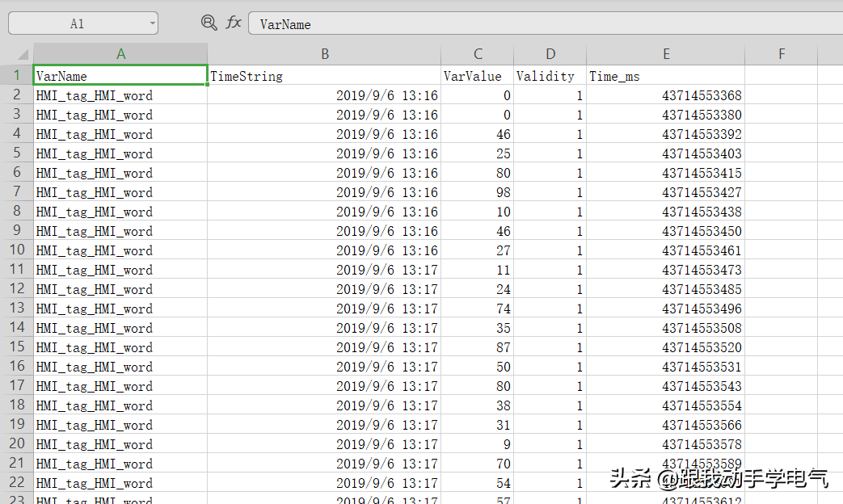Click the TimeString header cell
Viewport: 843px width, 504px height.
point(324,76)
